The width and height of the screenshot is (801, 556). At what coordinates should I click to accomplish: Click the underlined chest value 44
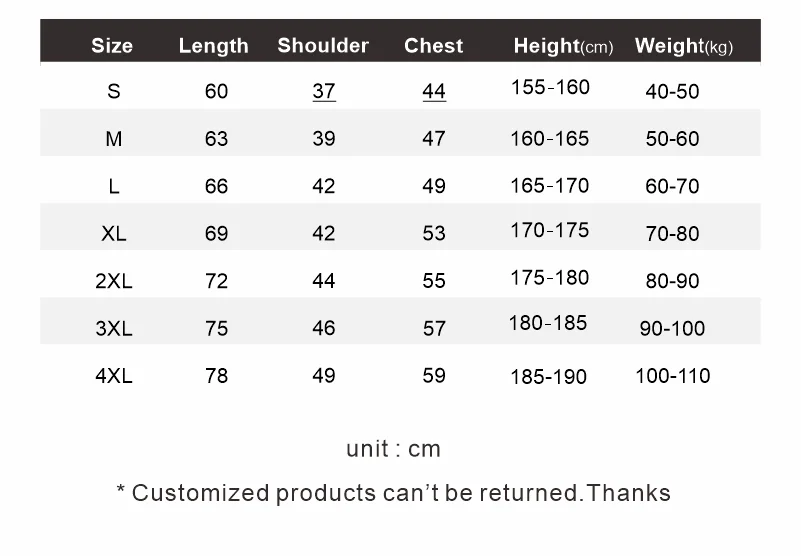[433, 91]
